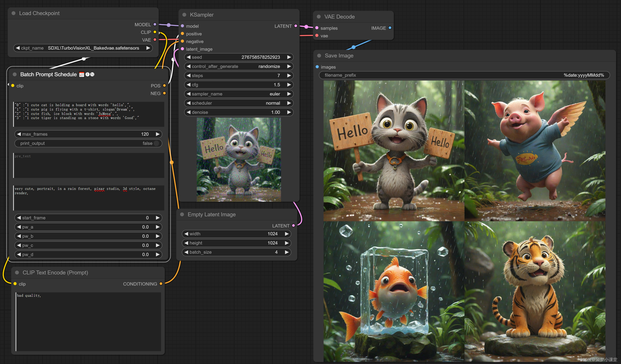Click the tiger image thumbnail in Save Image
The image size is (621, 364).
pyautogui.click(x=535, y=291)
